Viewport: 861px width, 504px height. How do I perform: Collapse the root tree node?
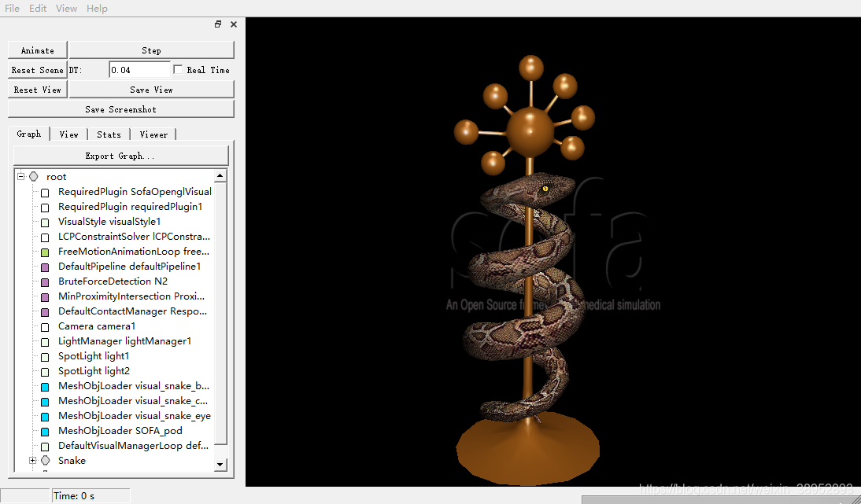tap(21, 177)
